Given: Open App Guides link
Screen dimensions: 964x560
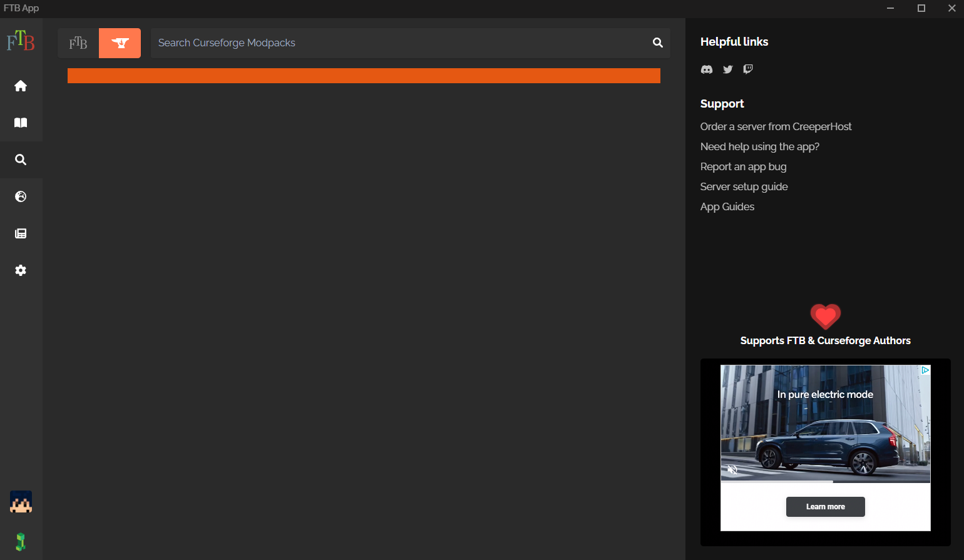Looking at the screenshot, I should (x=727, y=206).
